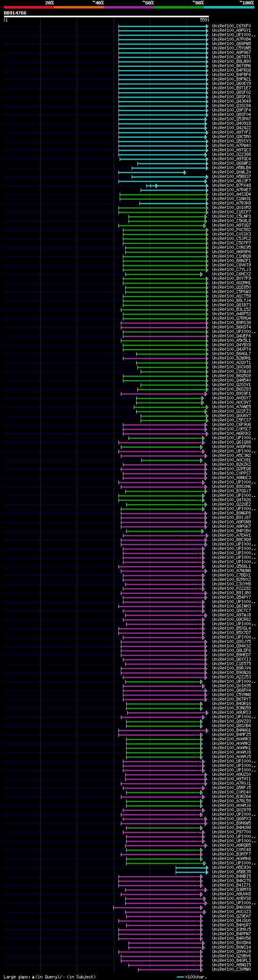
Task: Select the UniRef100_A4S3D4 label
Action: (231, 194)
